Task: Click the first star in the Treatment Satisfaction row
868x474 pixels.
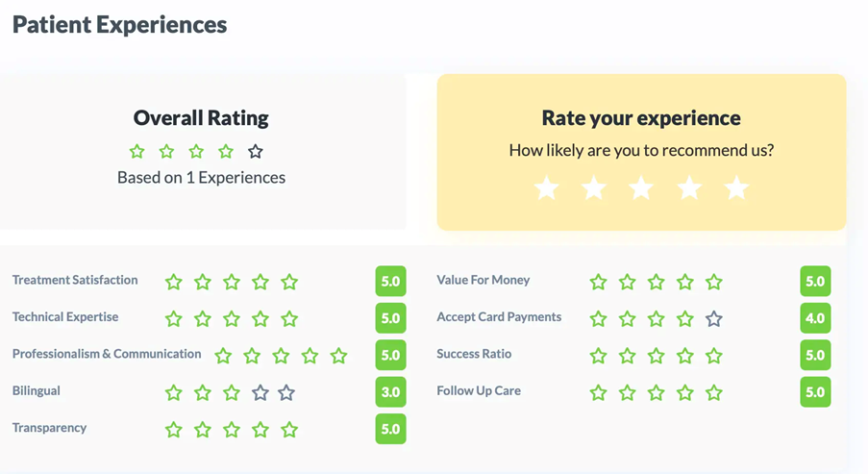Action: click(x=174, y=283)
